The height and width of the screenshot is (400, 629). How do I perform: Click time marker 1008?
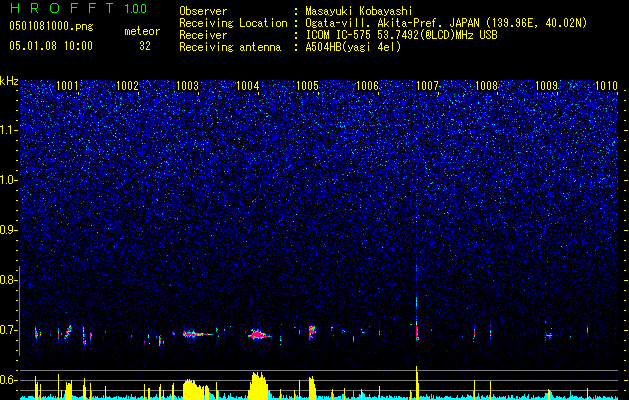[x=486, y=85]
